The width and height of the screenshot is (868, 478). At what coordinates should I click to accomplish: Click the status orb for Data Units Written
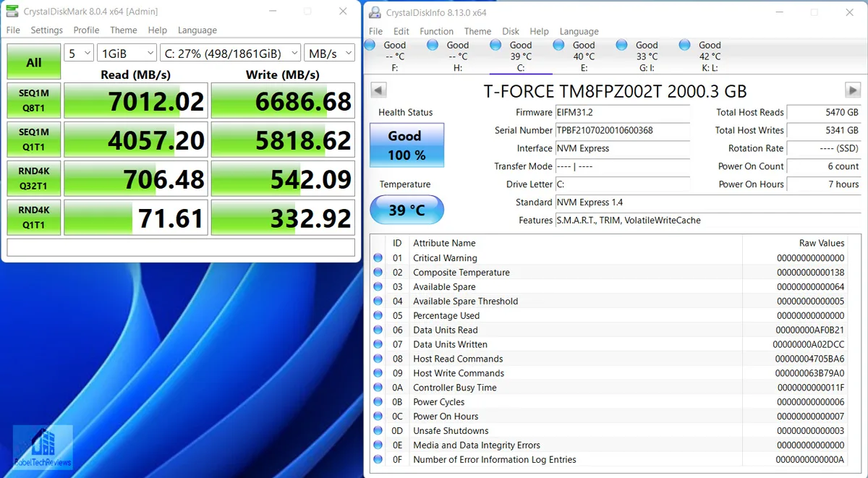click(378, 344)
